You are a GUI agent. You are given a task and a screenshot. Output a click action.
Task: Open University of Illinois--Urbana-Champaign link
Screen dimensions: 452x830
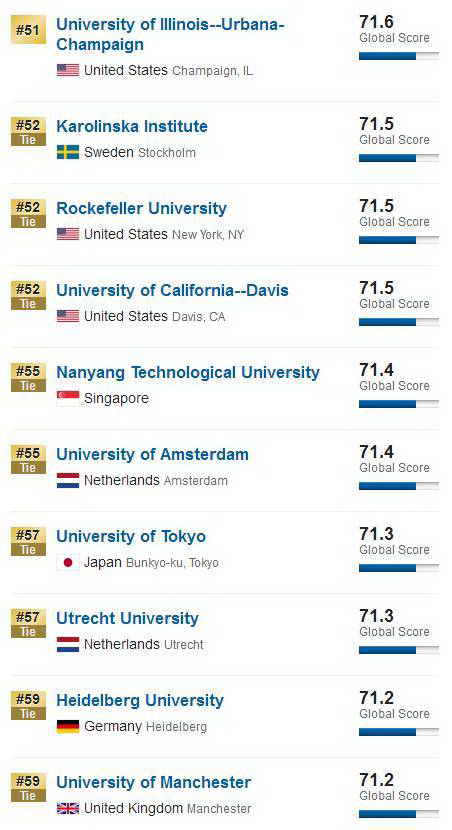coord(170,34)
